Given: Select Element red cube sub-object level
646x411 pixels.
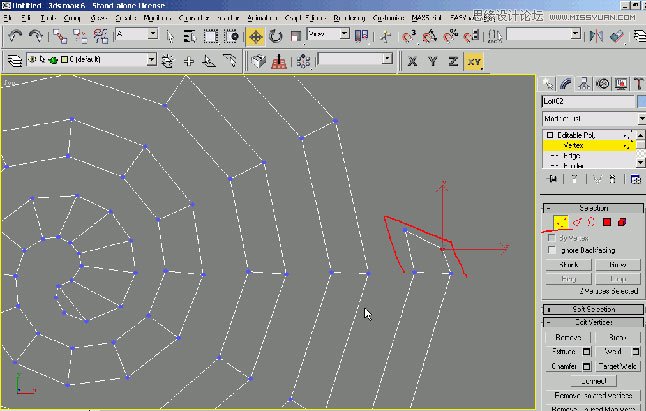Looking at the screenshot, I should click(x=622, y=222).
